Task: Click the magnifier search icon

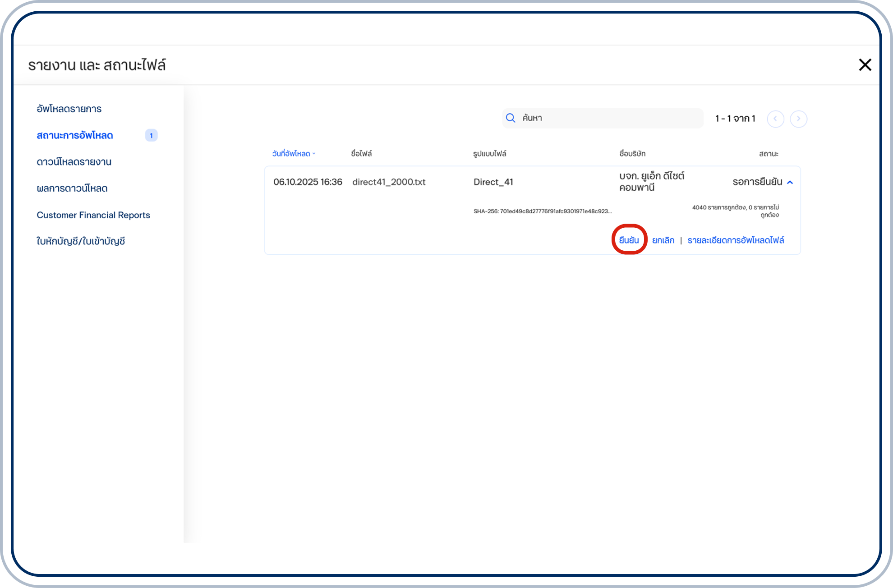Action: point(510,118)
